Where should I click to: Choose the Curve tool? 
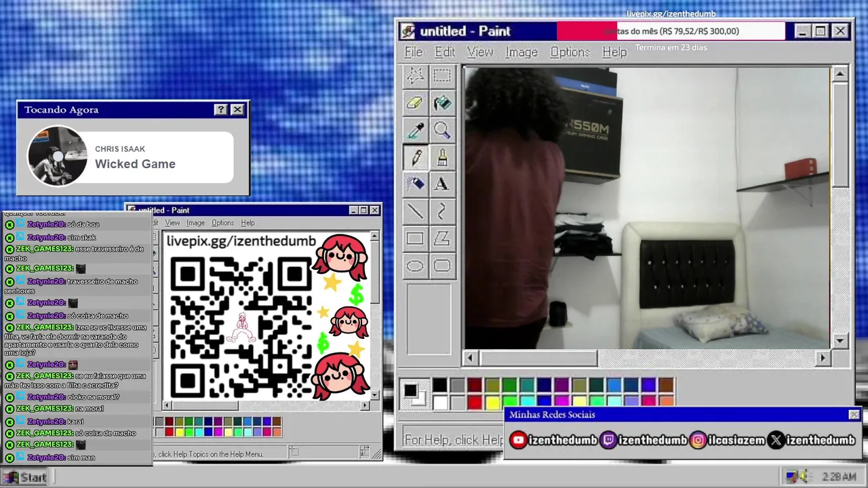pyautogui.click(x=441, y=211)
